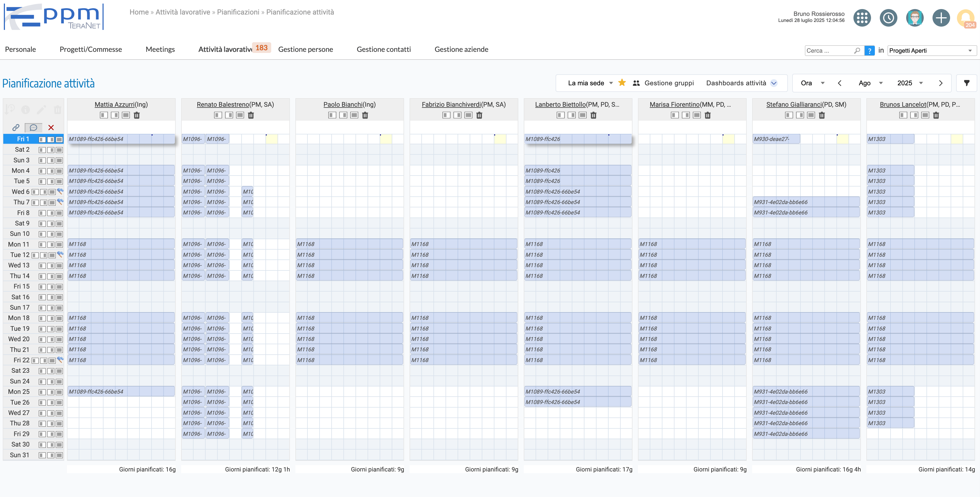Click the link chain icon
This screenshot has height=497, width=980.
16,127
